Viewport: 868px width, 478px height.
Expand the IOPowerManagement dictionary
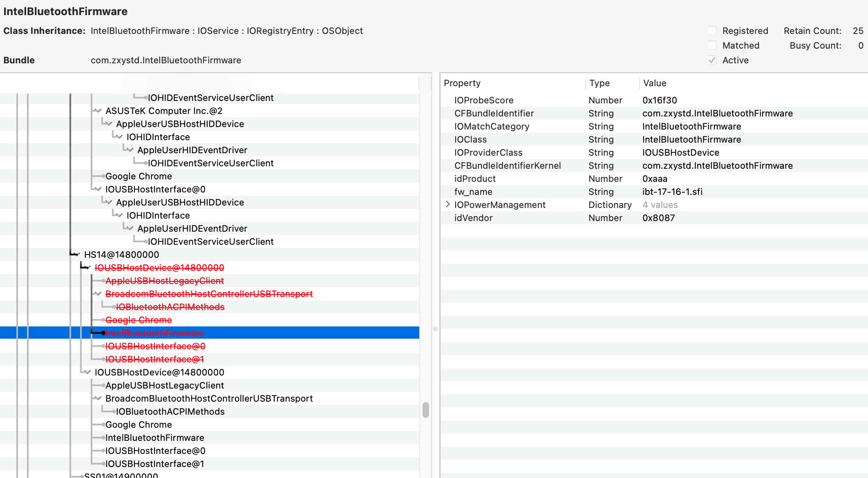(447, 205)
